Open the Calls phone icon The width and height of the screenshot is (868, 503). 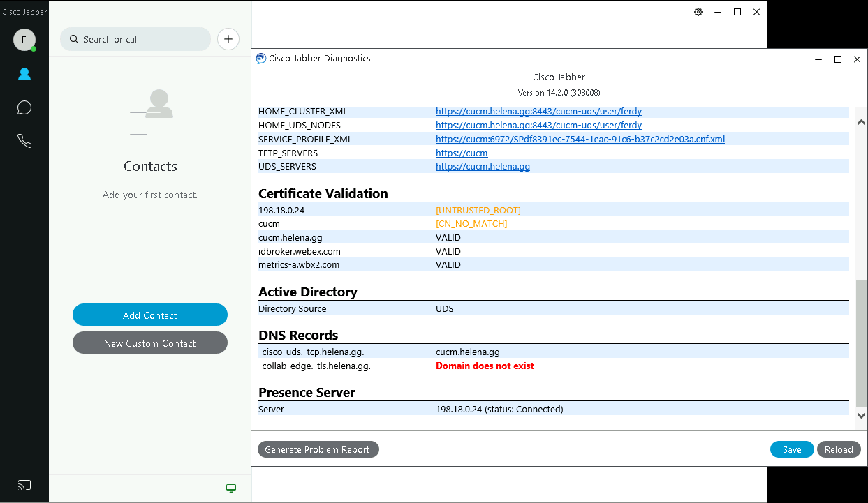pos(24,141)
